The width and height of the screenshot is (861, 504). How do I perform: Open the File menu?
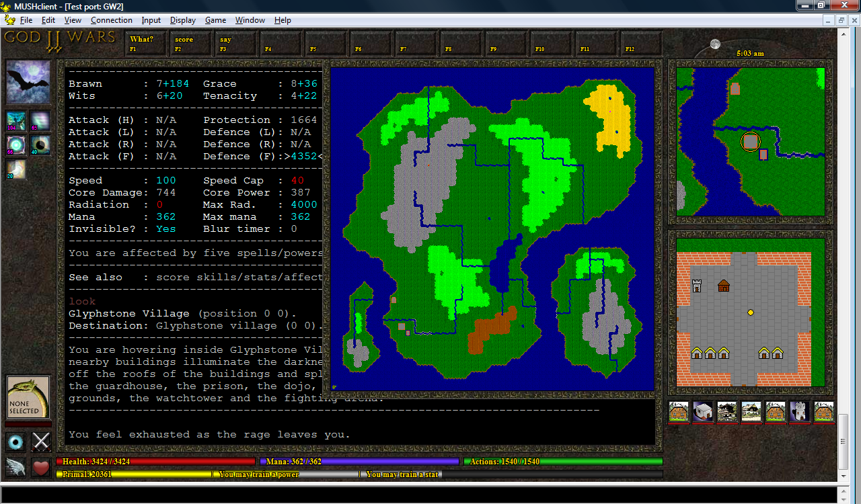pyautogui.click(x=26, y=20)
